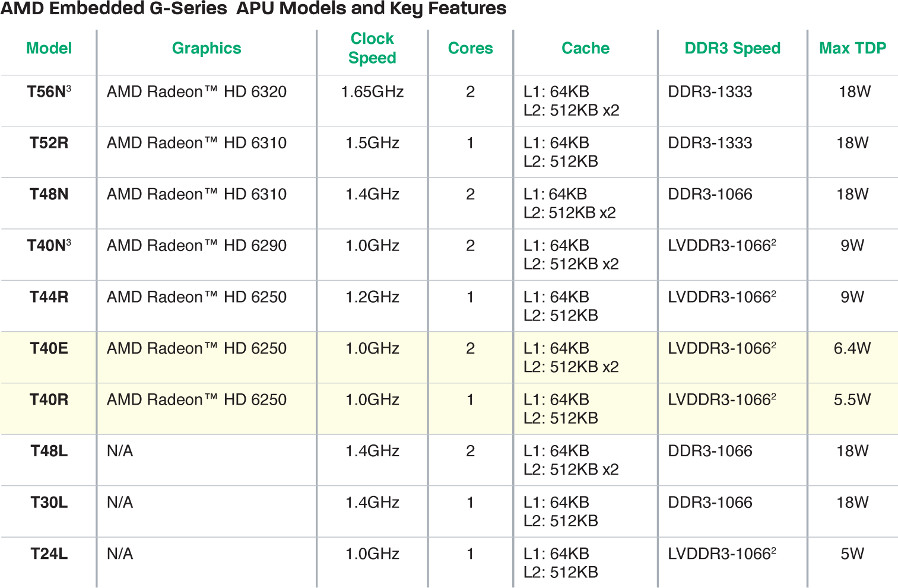898x588 pixels.
Task: Click the T48L model cell
Action: coord(49,451)
